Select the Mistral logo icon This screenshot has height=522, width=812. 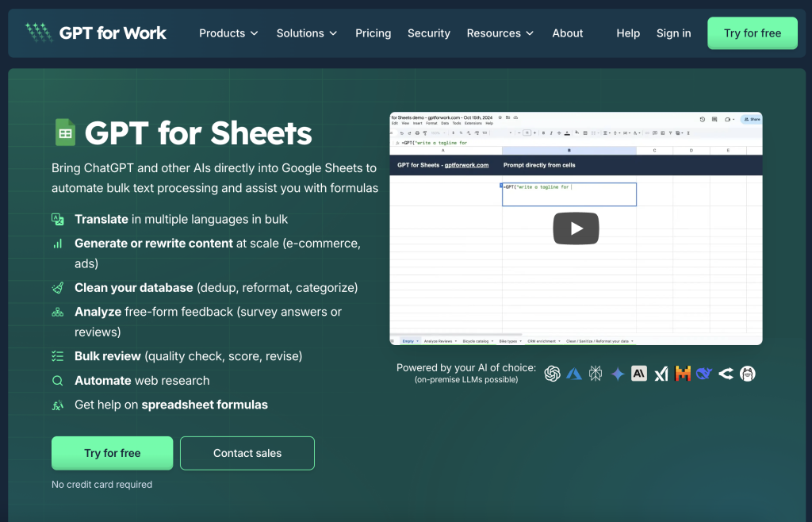683,374
